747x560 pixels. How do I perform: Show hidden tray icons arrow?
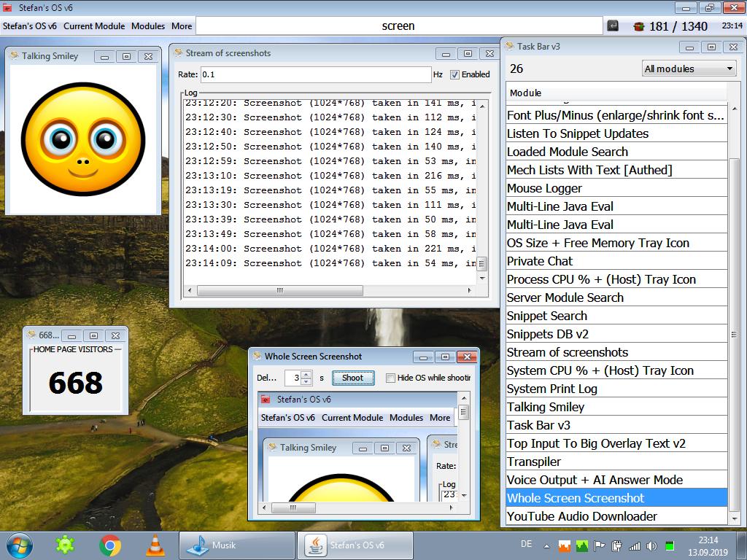pyautogui.click(x=545, y=545)
